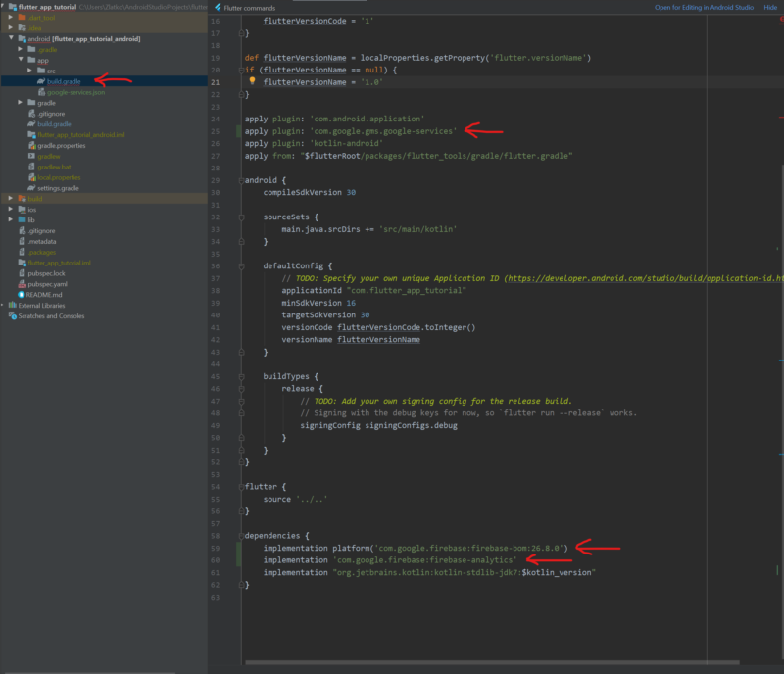784x674 pixels.
Task: Click line number 59 in the gutter
Action: pyautogui.click(x=215, y=548)
